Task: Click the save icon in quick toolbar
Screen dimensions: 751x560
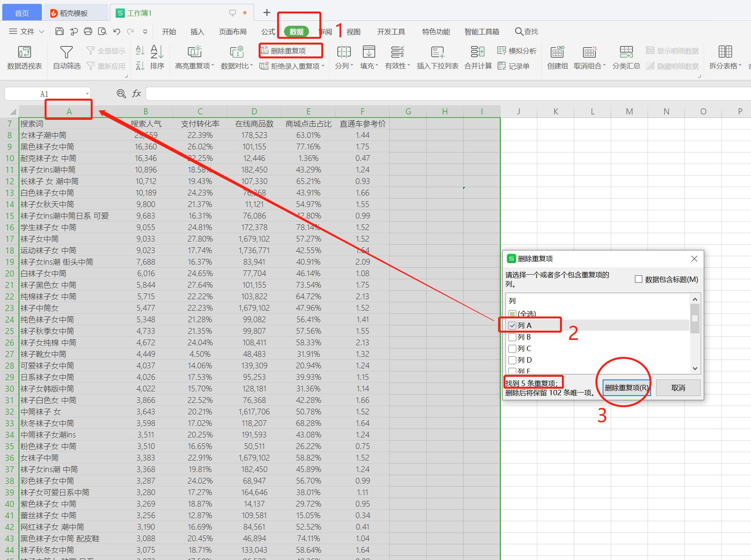Action: (60, 31)
